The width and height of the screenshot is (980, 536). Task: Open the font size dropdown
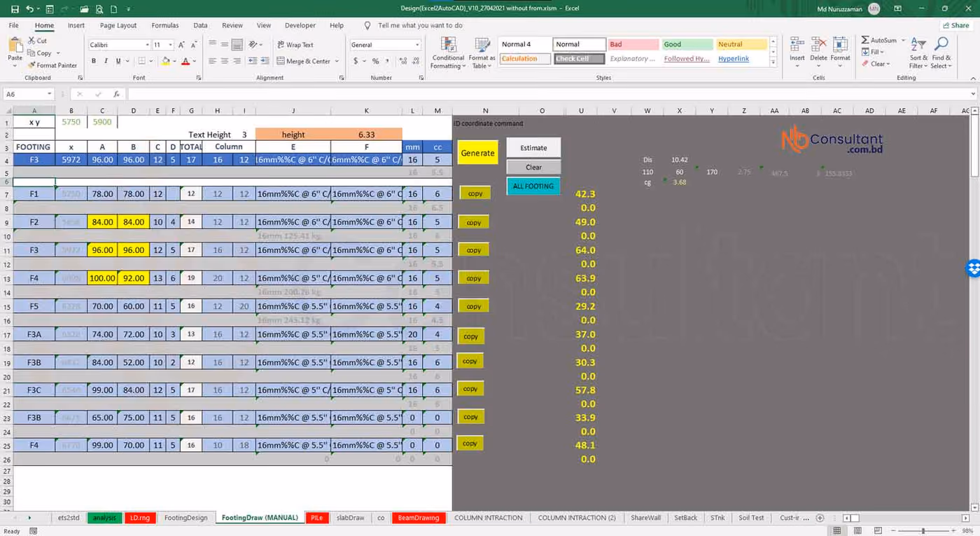coord(170,45)
